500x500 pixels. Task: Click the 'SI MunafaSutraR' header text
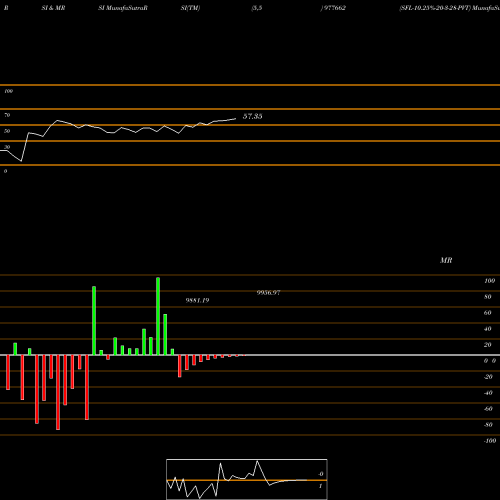point(123,8)
